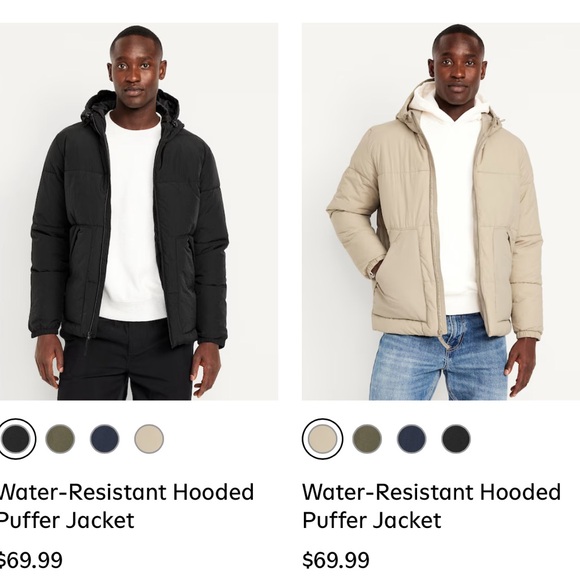Click the blue jeans in the beige jacket photo
Screen dimensions: 580x580
tap(438, 361)
